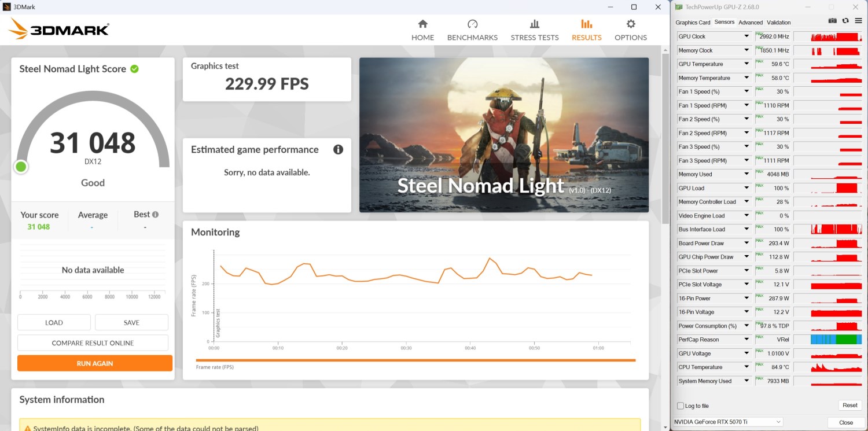The image size is (868, 431).
Task: Click the 229.99 FPS graphics test value
Action: [267, 84]
